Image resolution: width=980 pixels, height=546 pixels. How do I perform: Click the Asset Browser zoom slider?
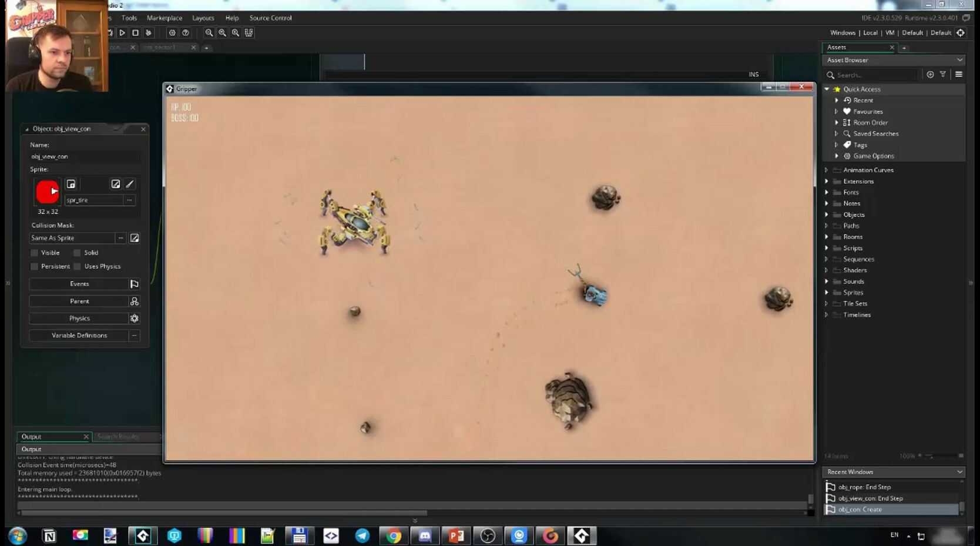(x=940, y=456)
